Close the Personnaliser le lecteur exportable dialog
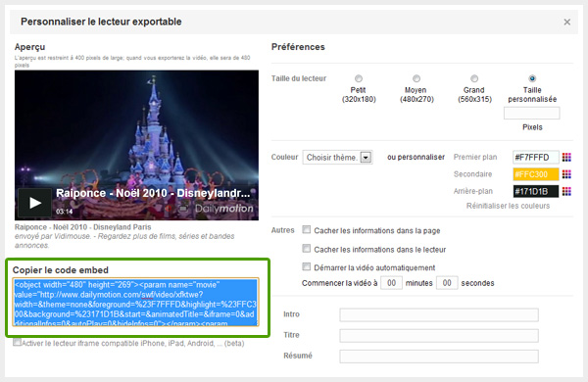The image size is (588, 382). (567, 23)
